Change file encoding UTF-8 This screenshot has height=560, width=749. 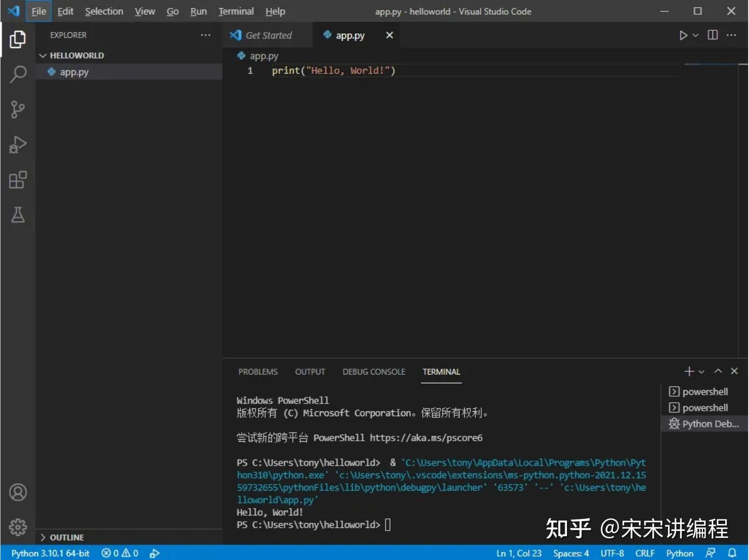pyautogui.click(x=612, y=553)
